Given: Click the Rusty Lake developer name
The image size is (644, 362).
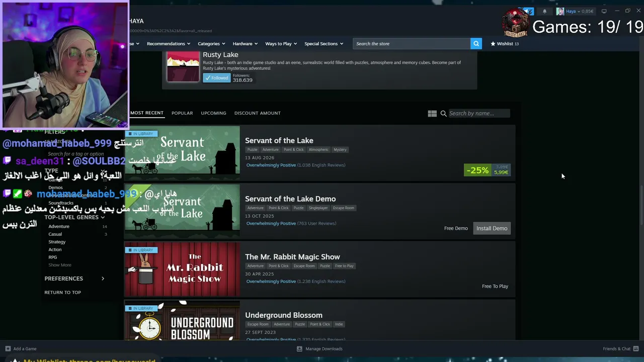Looking at the screenshot, I should click(220, 55).
